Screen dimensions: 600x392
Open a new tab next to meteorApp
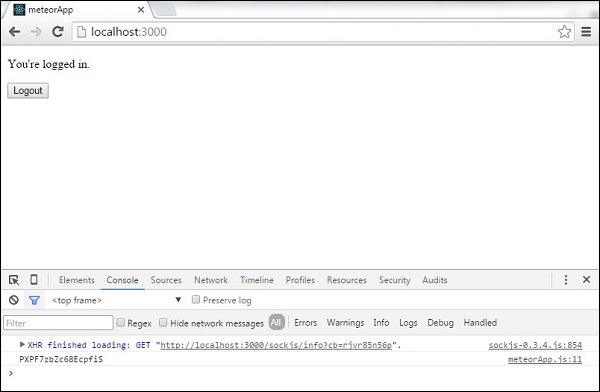166,10
